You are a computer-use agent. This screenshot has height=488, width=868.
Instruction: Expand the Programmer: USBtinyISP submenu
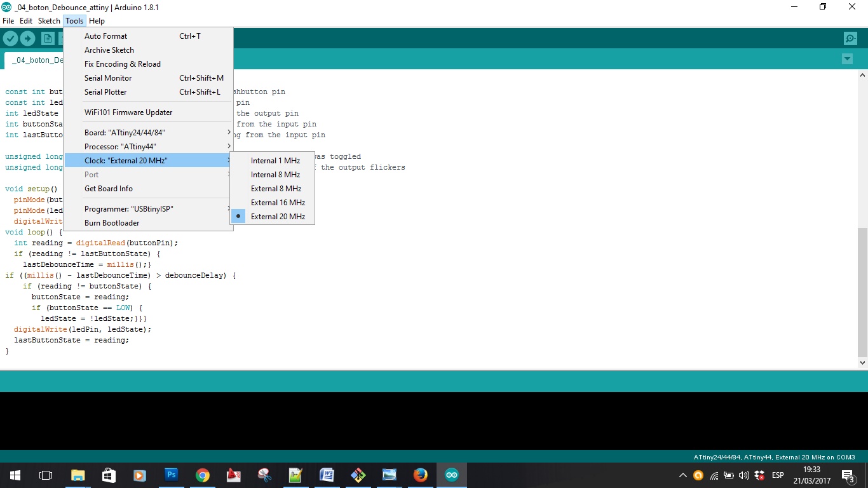(149, 209)
